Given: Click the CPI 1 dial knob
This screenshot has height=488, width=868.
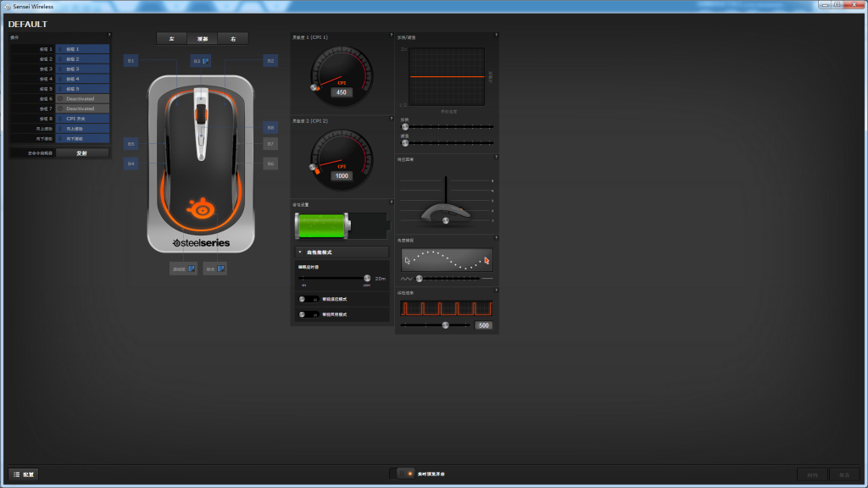Looking at the screenshot, I should click(x=314, y=87).
